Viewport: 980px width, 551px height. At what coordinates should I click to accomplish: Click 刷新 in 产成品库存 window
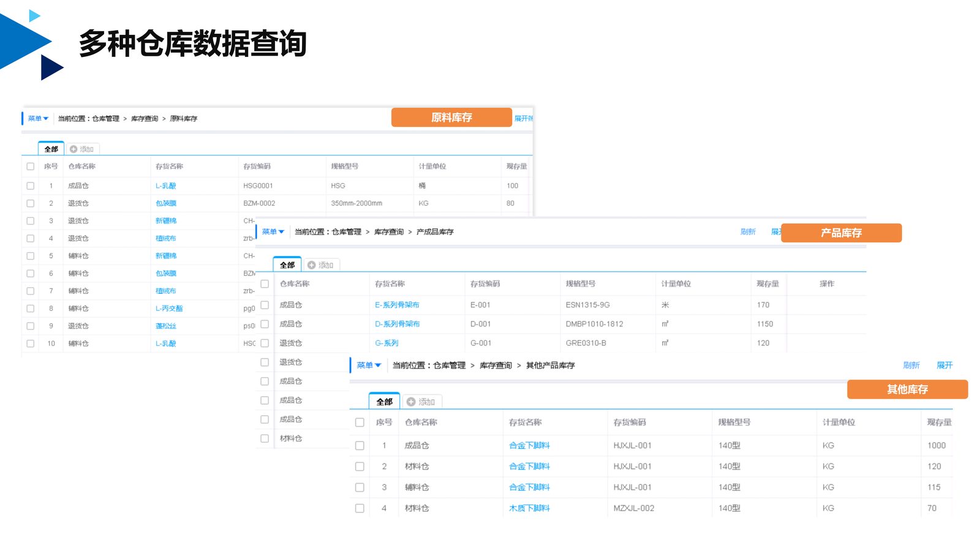[748, 232]
